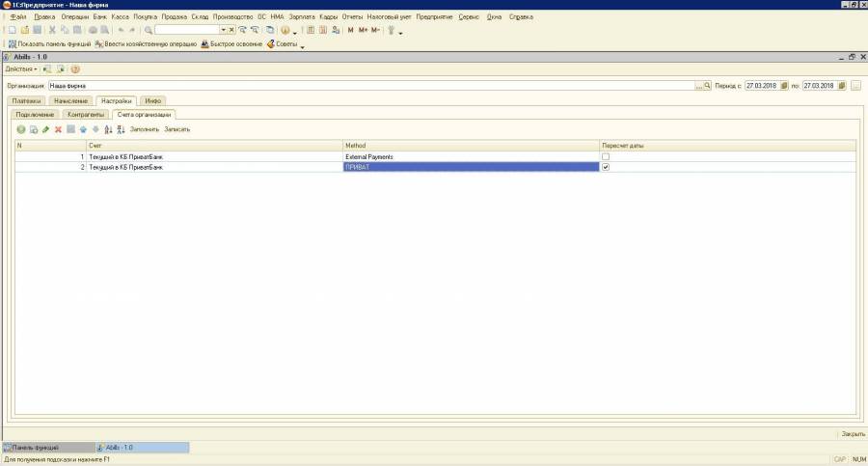Click the Заполнить button
Viewport: 868px width, 466px height.
pyautogui.click(x=145, y=129)
